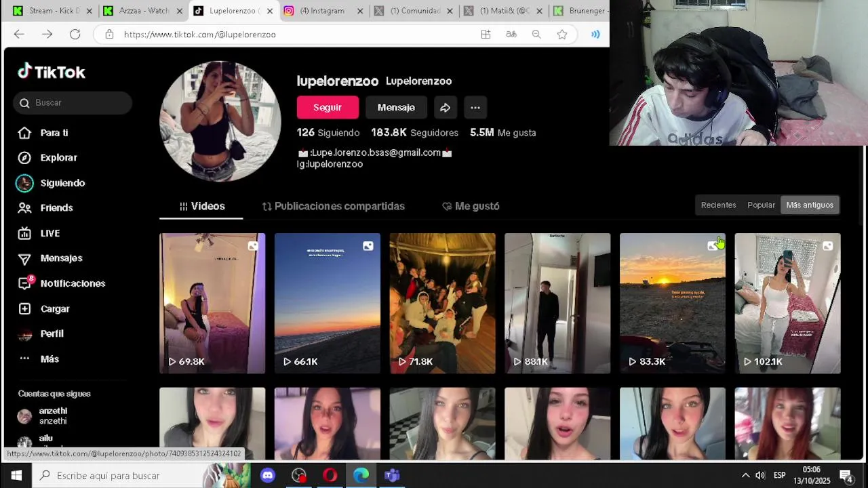Open the video with 71.8K views
This screenshot has height=488, width=868.
point(442,304)
